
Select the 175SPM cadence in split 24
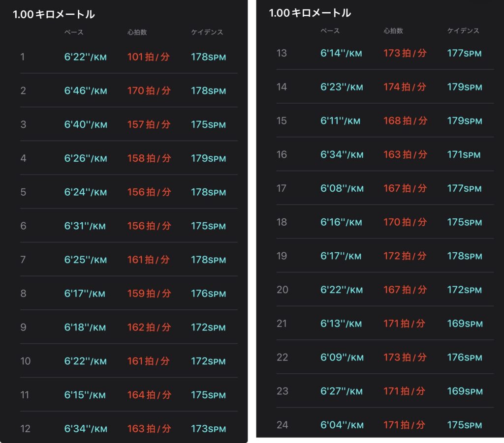pyautogui.click(x=465, y=425)
